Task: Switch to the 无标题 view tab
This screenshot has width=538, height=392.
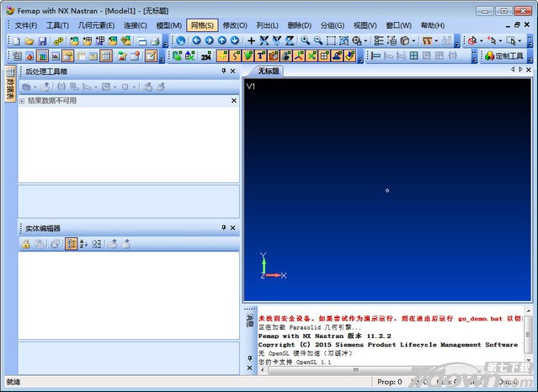Action: pyautogui.click(x=269, y=72)
